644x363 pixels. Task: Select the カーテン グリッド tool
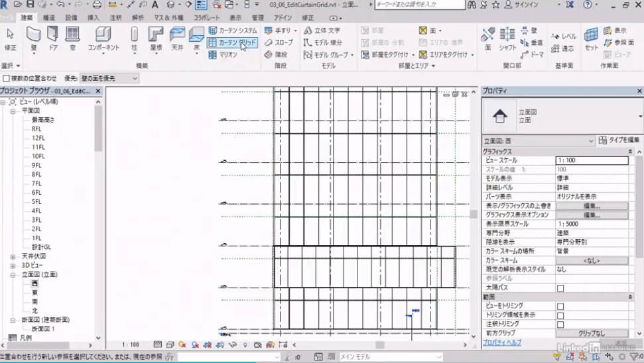coord(232,42)
